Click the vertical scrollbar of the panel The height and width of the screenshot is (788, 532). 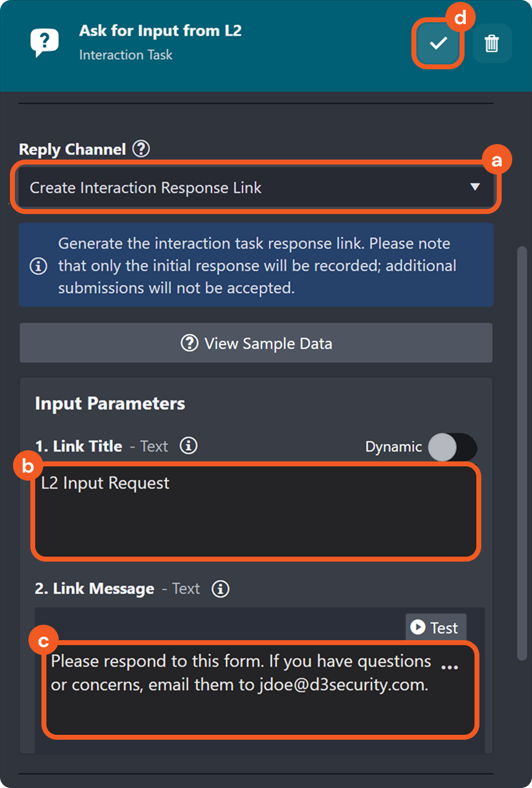[521, 452]
